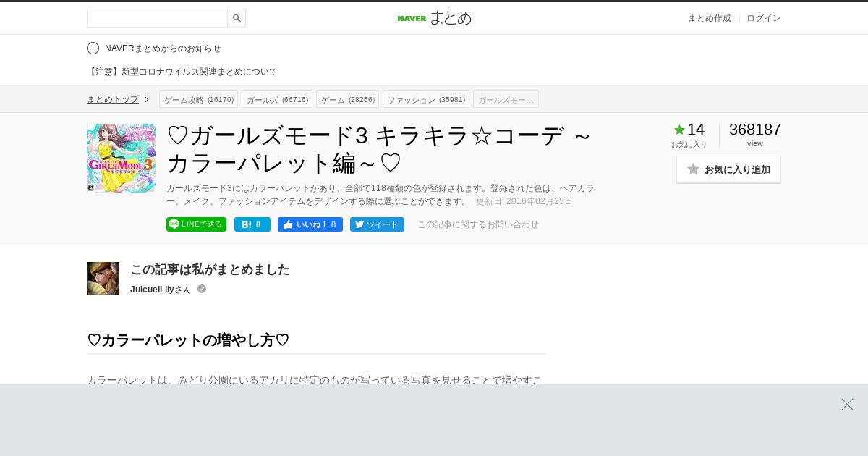Click the 368187 view count
This screenshot has height=456, width=868.
click(x=755, y=130)
